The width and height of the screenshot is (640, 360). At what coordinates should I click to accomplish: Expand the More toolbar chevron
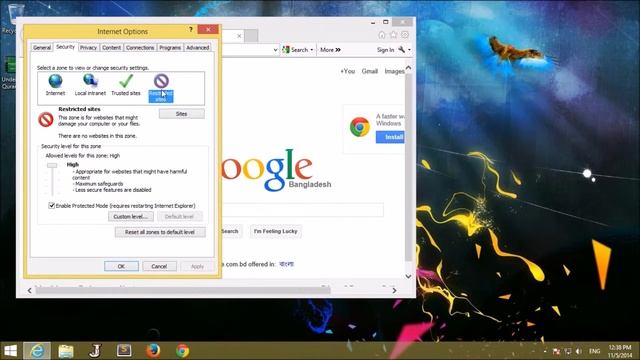click(x=338, y=50)
